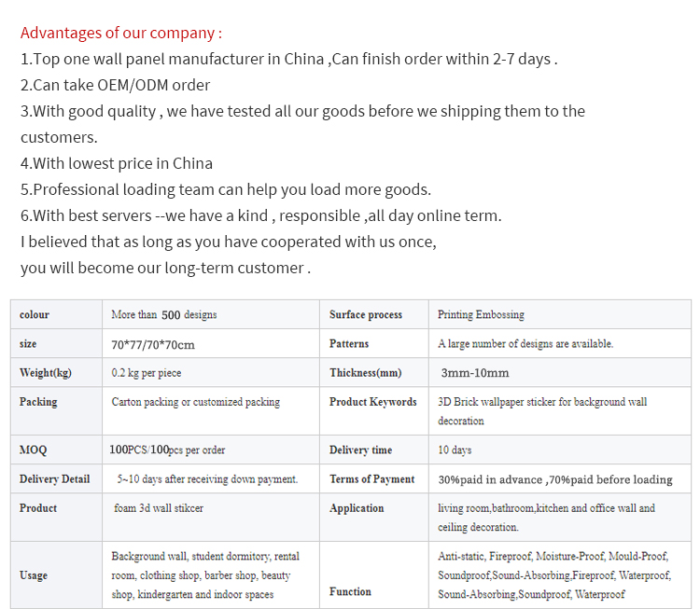
Task: Click the '3mm-10mm' thickness value
Action: tap(475, 373)
